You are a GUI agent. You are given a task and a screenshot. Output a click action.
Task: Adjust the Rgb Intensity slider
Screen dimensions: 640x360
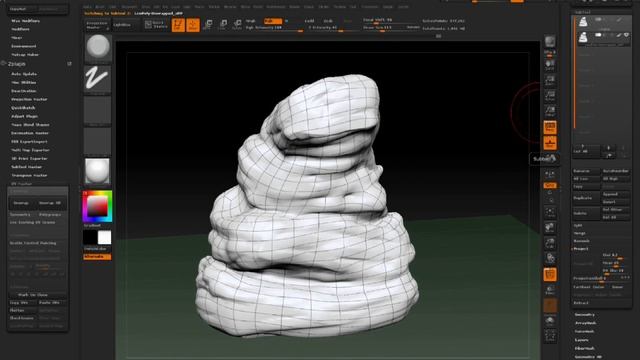pos(274,28)
